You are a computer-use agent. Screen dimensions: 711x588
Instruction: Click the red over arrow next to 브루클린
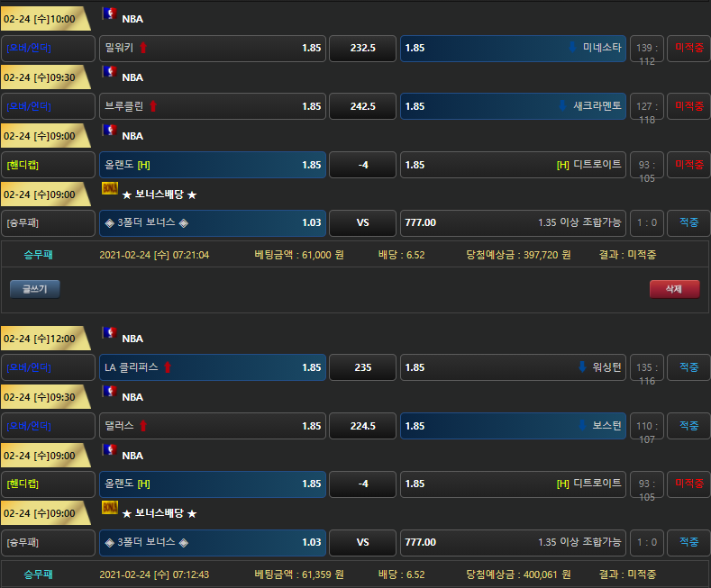point(152,106)
